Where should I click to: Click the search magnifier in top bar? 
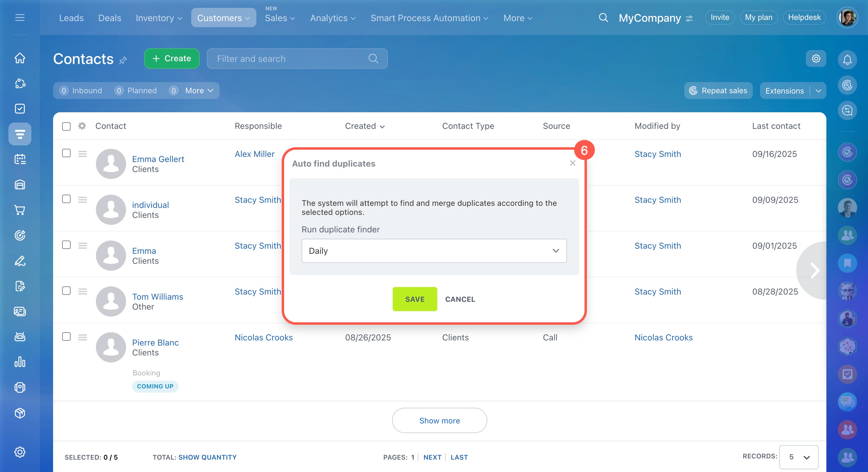[x=603, y=18]
